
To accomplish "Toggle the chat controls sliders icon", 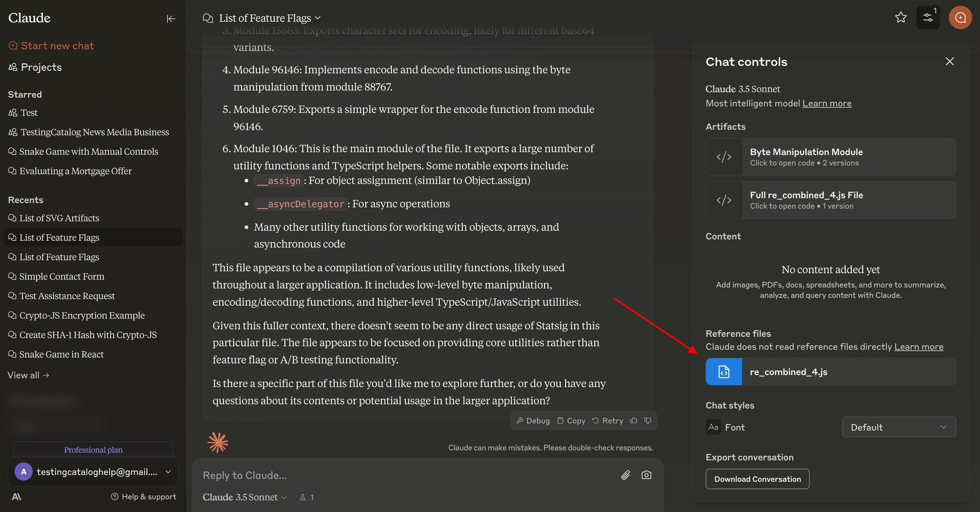I will tap(928, 18).
